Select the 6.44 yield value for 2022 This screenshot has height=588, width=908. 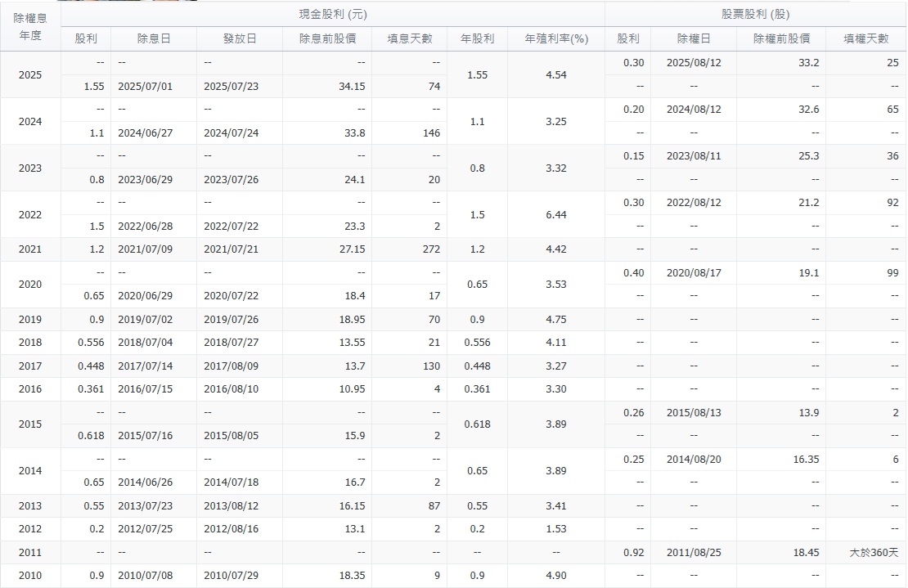click(x=557, y=213)
